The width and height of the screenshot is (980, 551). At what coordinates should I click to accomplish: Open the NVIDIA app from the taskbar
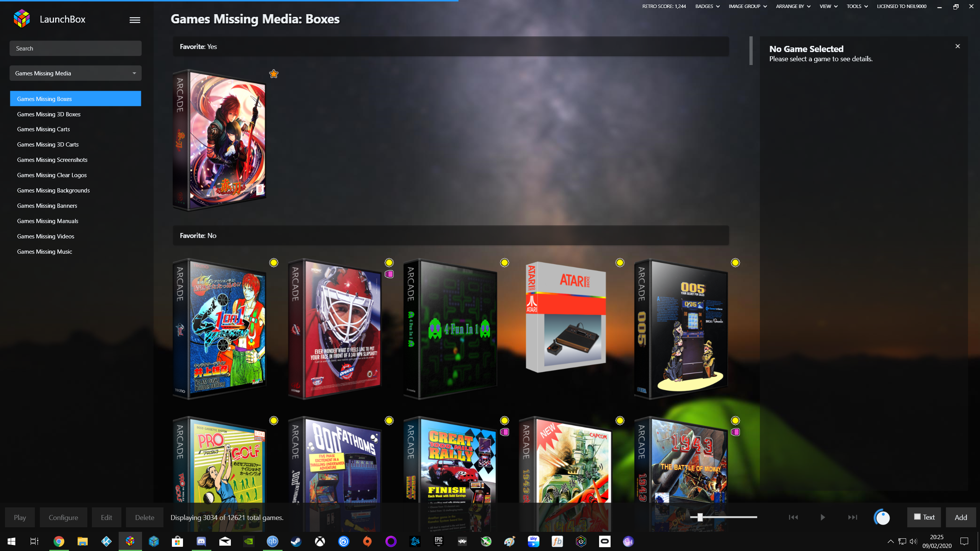tap(249, 541)
